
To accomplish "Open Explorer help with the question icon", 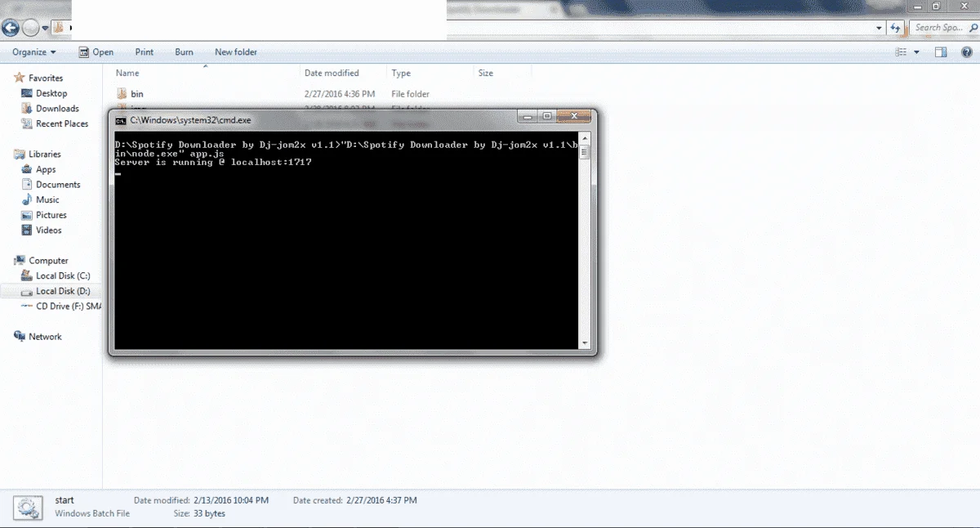I will click(x=965, y=52).
